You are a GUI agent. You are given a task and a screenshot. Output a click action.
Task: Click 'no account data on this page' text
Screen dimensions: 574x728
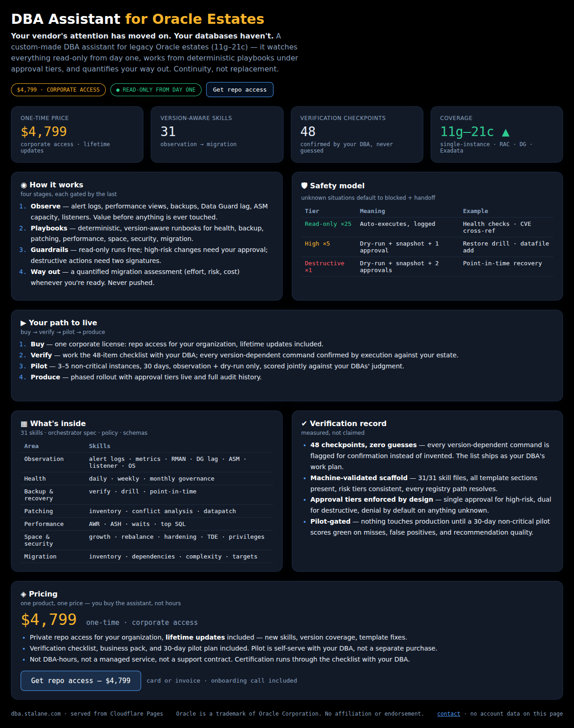coord(517,714)
